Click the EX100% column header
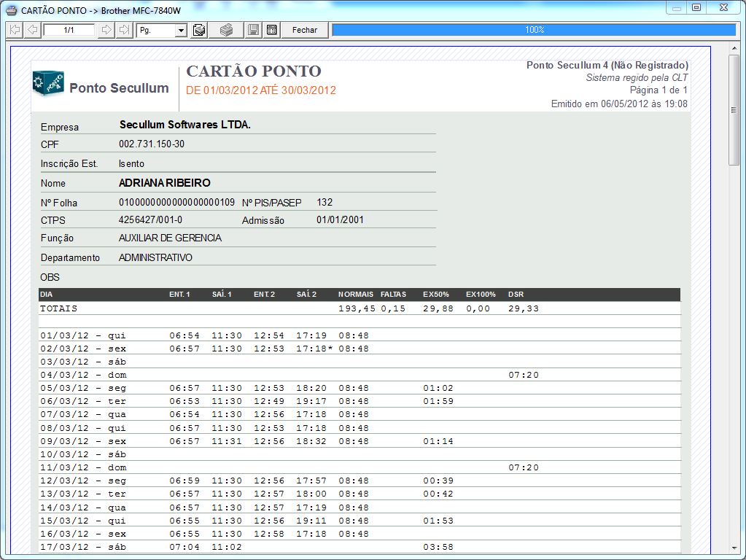This screenshot has height=560, width=746. (x=481, y=295)
